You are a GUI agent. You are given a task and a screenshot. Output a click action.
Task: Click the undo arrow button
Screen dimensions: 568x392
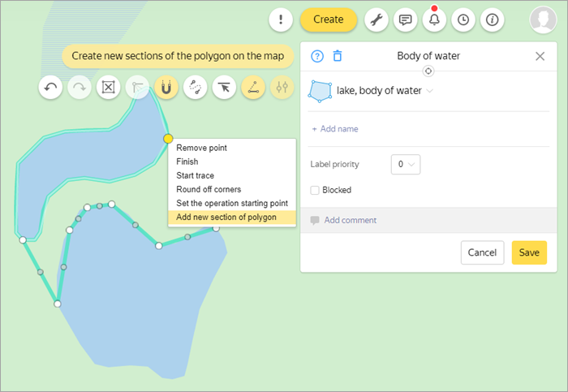coord(49,88)
